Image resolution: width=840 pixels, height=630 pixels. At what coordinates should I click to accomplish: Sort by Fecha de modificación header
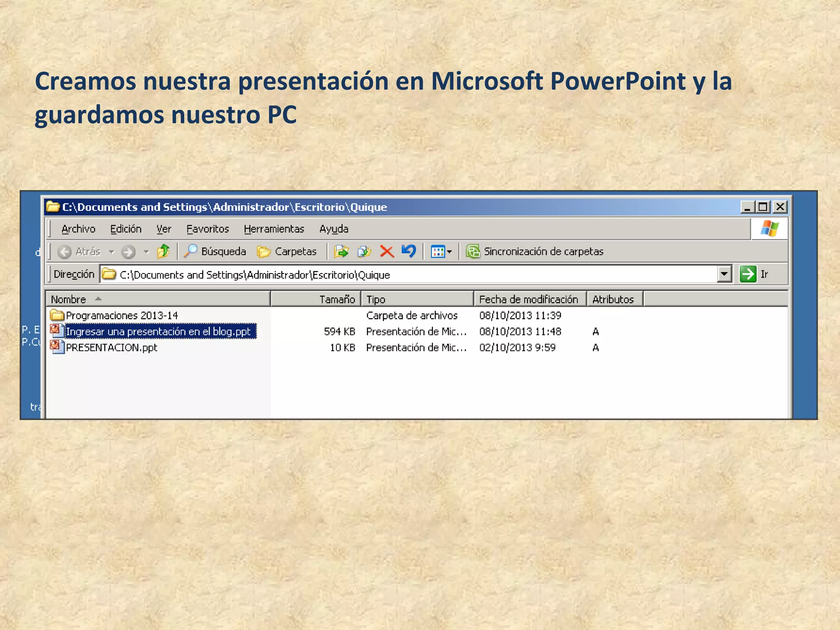(x=529, y=299)
